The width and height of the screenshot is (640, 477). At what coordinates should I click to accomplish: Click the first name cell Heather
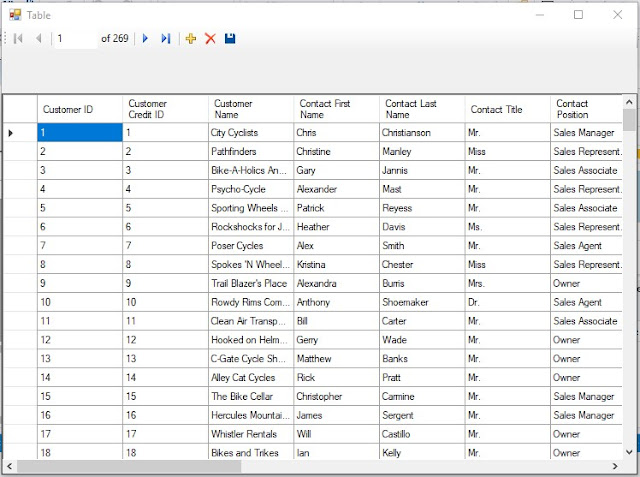[x=336, y=227]
